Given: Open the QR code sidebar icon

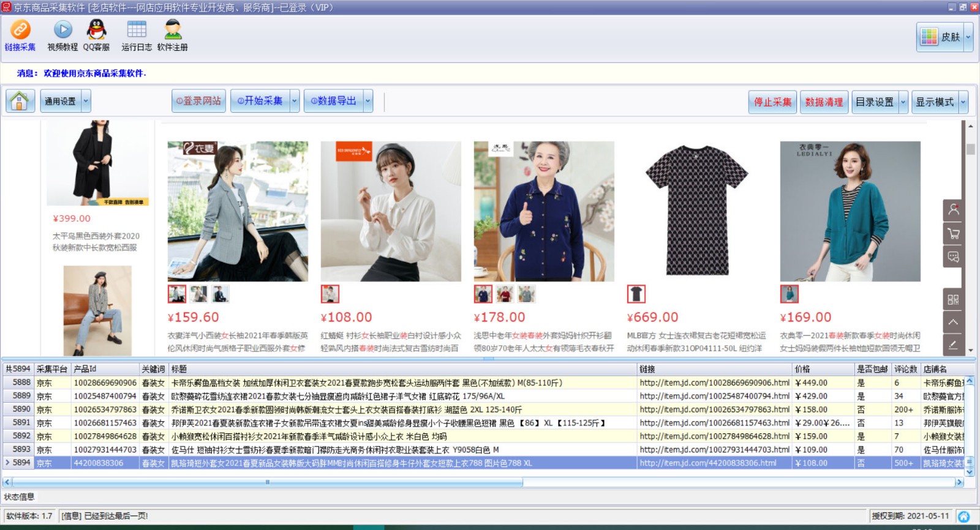Looking at the screenshot, I should (x=953, y=299).
